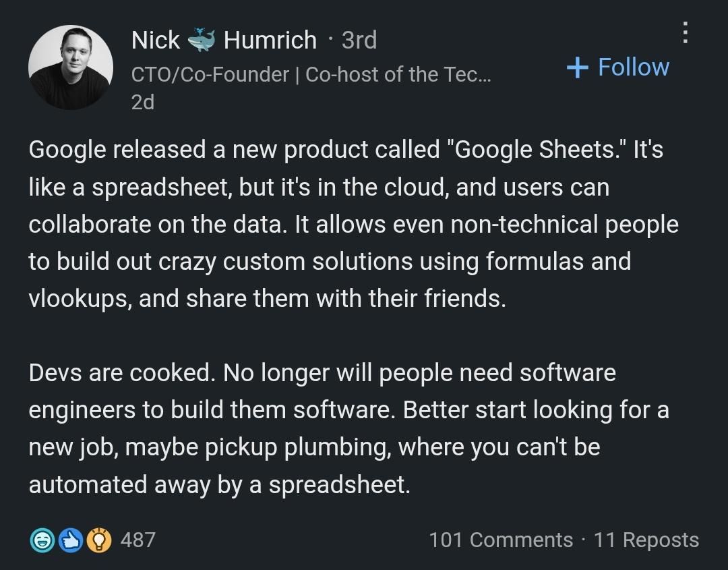Click the closing line "automated away by a spreadsheet"

(219, 484)
